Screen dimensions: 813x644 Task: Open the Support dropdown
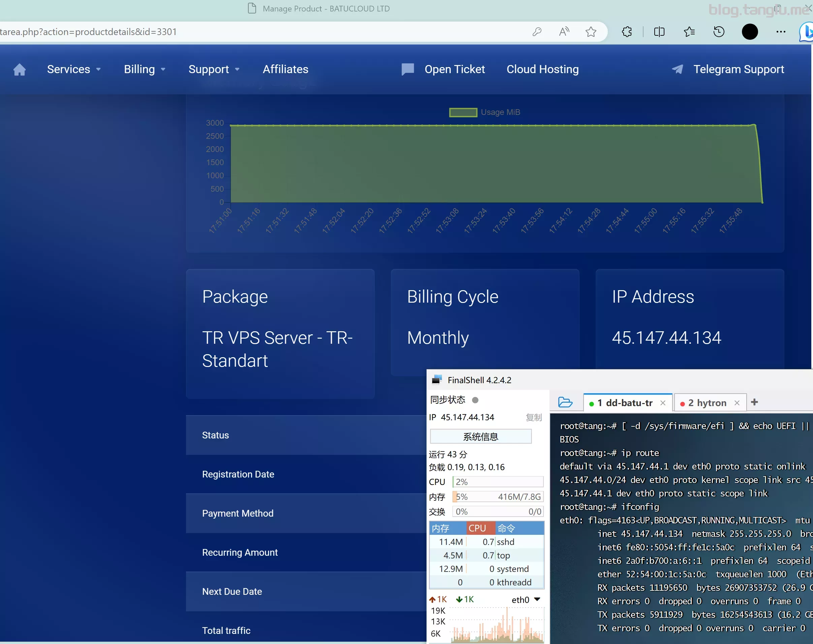214,69
